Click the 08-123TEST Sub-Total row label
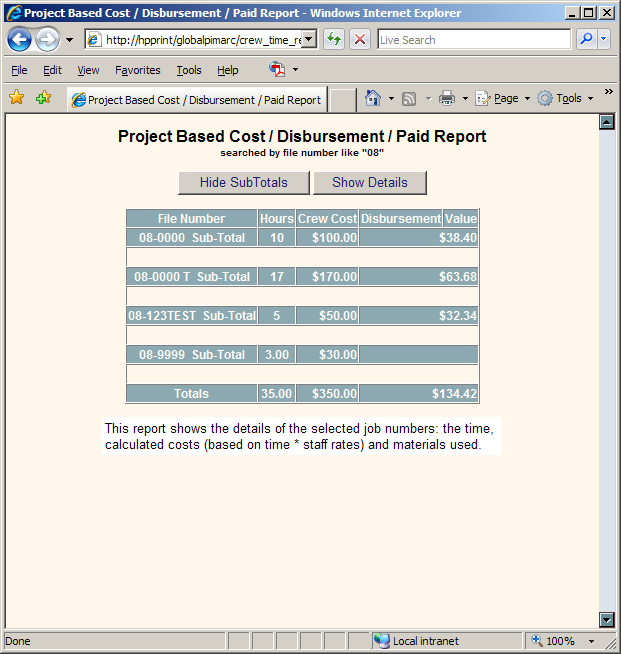 [191, 316]
